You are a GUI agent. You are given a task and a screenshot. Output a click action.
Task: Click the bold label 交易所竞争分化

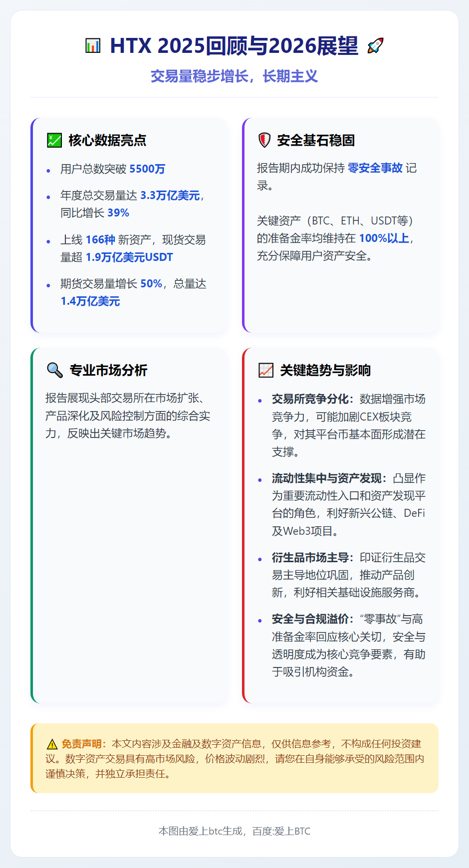click(310, 399)
